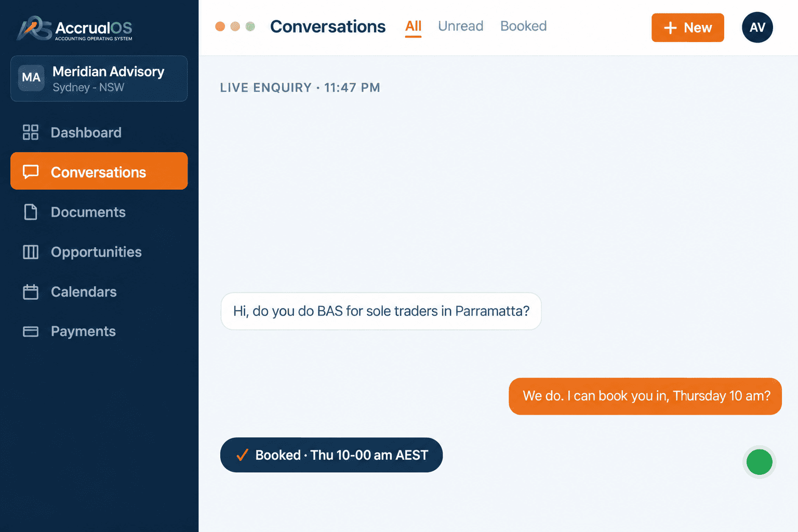Click the Payments card icon
This screenshot has height=532, width=798.
coord(31,331)
